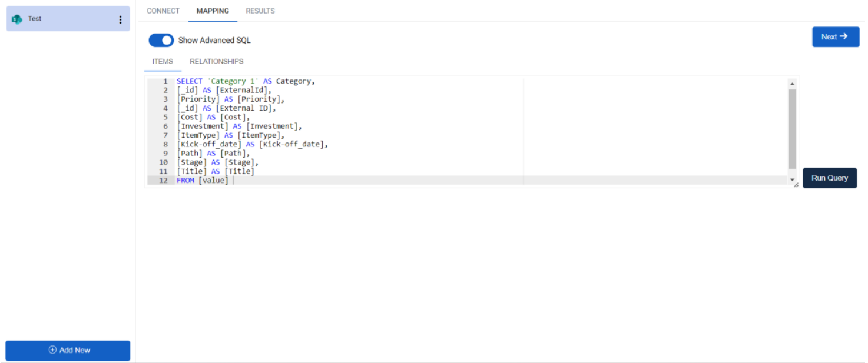Disable the Show Advanced SQL toggle
The height and width of the screenshot is (363, 868).
(161, 40)
